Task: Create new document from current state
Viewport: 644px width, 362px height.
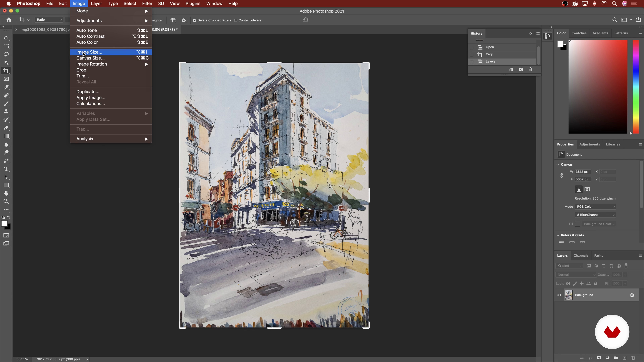Action: 511,69
